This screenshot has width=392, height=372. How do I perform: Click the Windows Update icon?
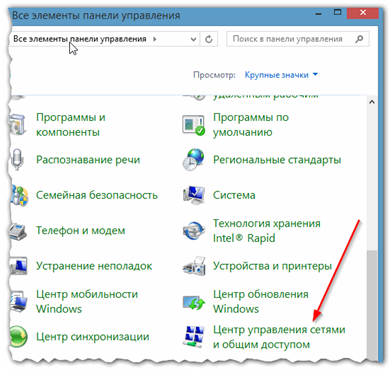point(193,302)
